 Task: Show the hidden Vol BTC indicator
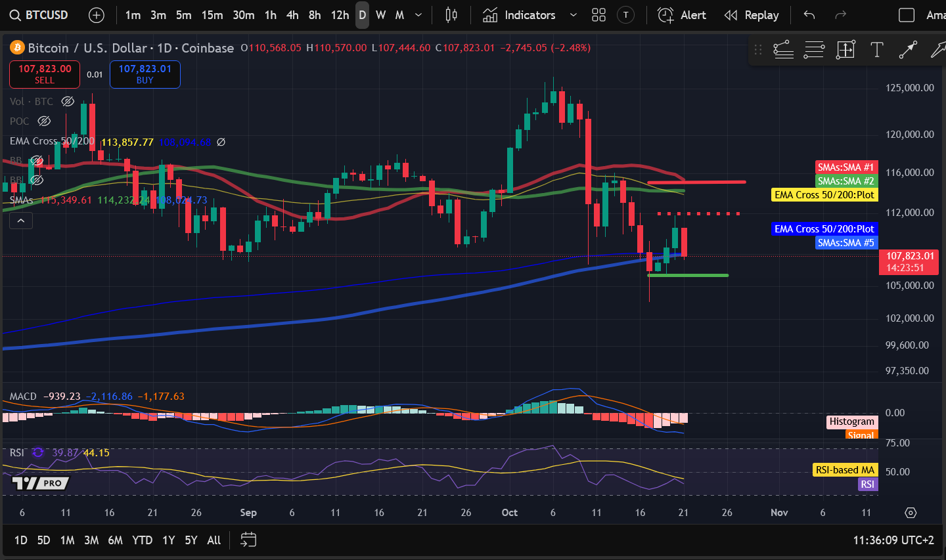[x=68, y=101]
